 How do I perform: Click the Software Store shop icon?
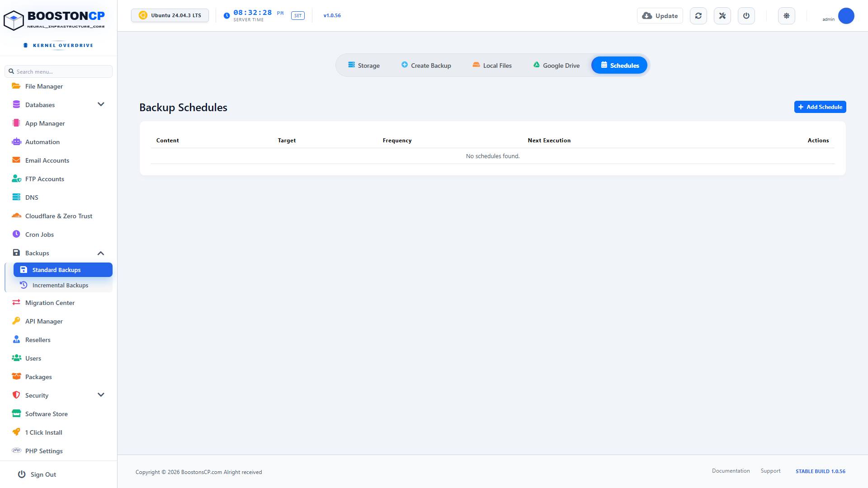pos(16,413)
